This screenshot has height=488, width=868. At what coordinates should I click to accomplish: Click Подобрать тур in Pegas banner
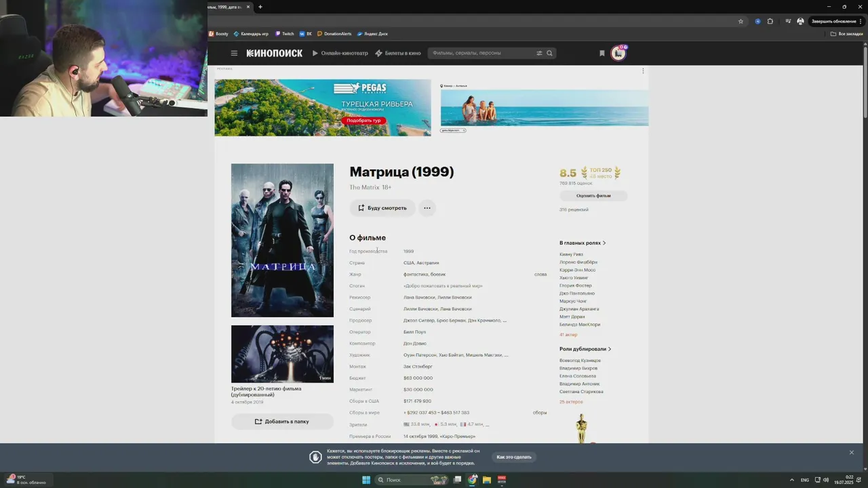363,121
